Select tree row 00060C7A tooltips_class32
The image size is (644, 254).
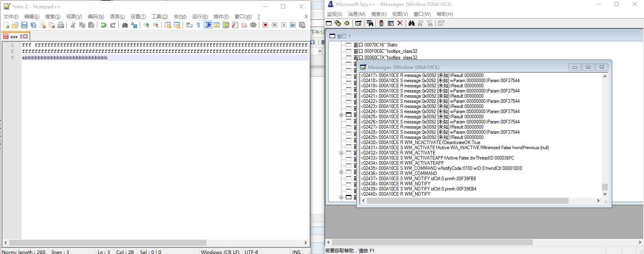[386, 58]
